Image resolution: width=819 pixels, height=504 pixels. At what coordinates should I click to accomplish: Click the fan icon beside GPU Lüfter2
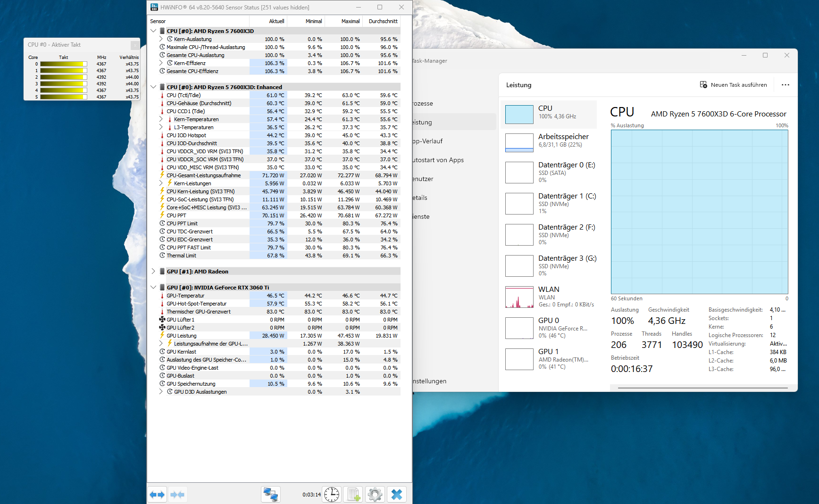(x=162, y=328)
